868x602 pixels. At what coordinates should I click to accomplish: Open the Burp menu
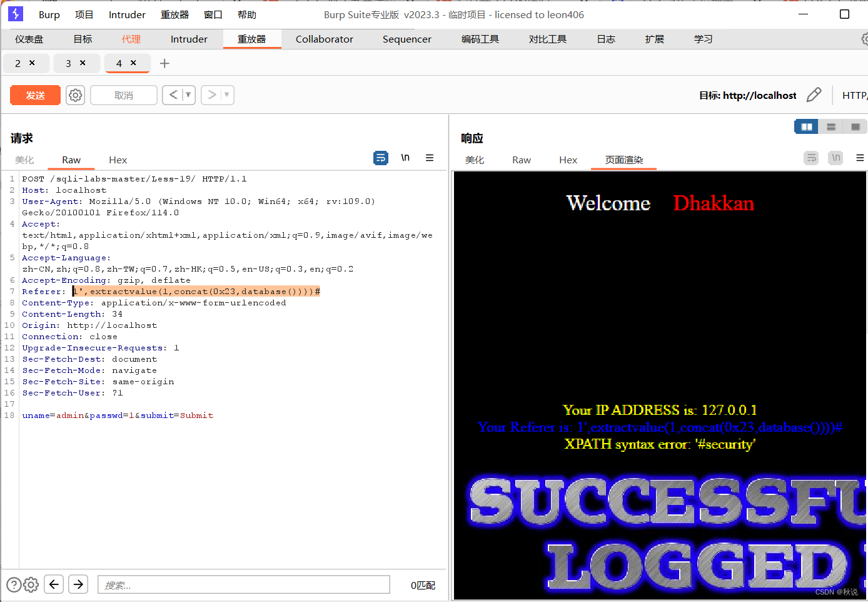49,14
